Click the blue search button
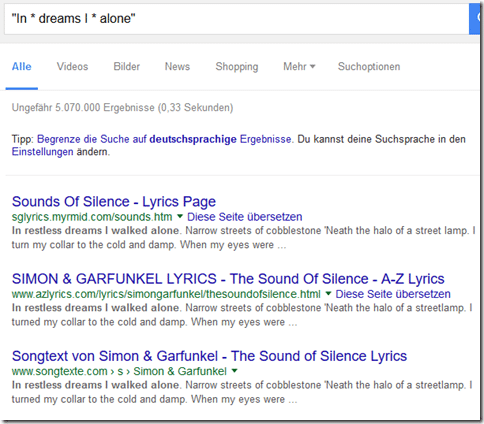This screenshot has height=424, width=484. coord(474,19)
